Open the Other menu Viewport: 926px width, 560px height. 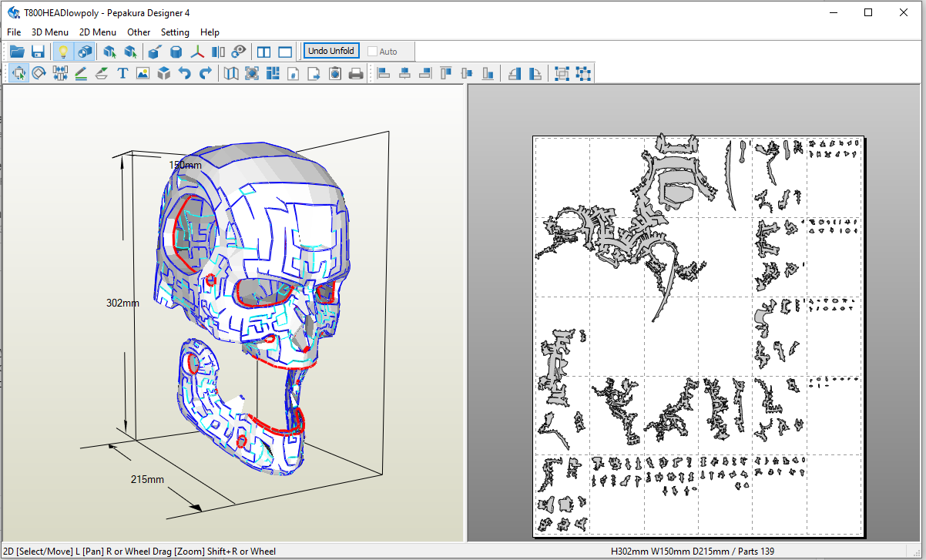pos(139,32)
